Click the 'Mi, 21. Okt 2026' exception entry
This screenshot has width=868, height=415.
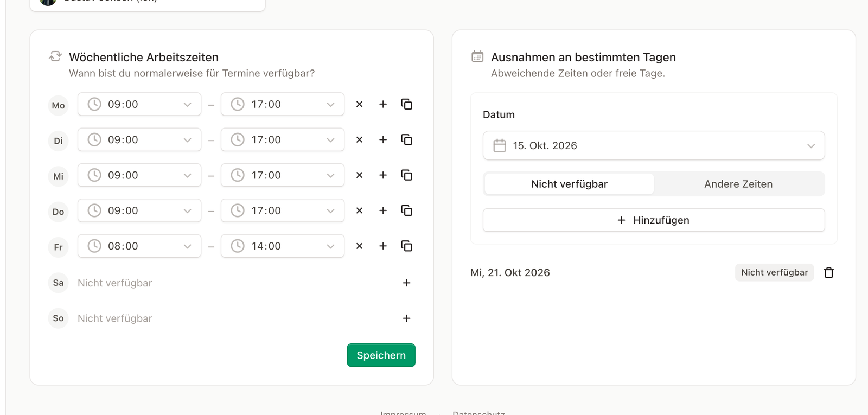(x=510, y=273)
